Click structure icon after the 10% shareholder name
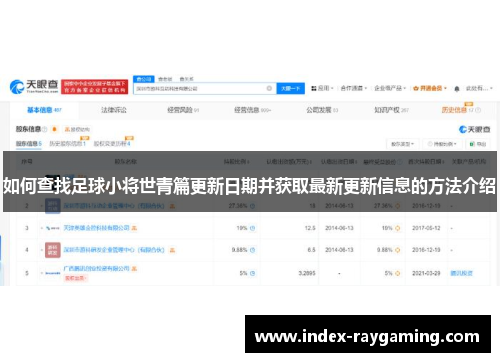 [134, 228]
